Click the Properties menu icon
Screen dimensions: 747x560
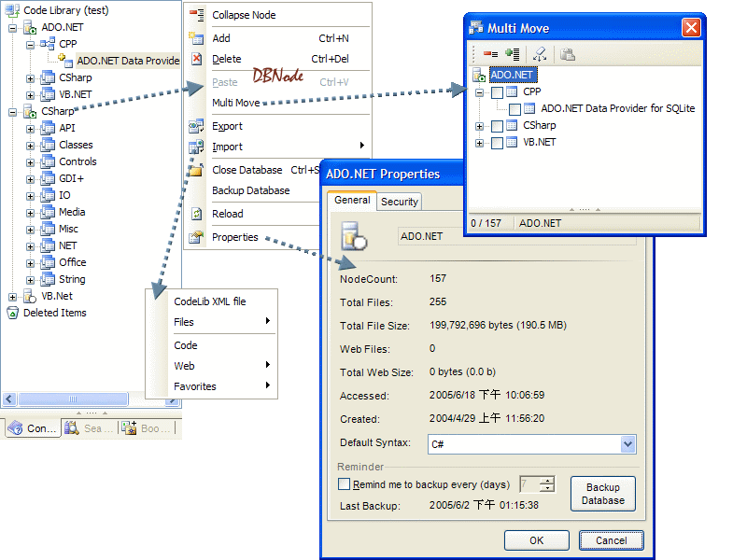point(196,237)
